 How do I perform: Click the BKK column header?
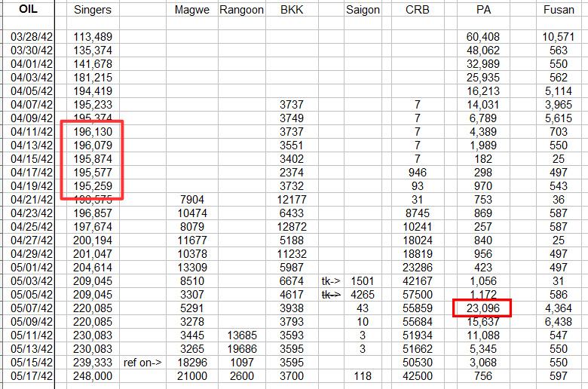coord(292,10)
